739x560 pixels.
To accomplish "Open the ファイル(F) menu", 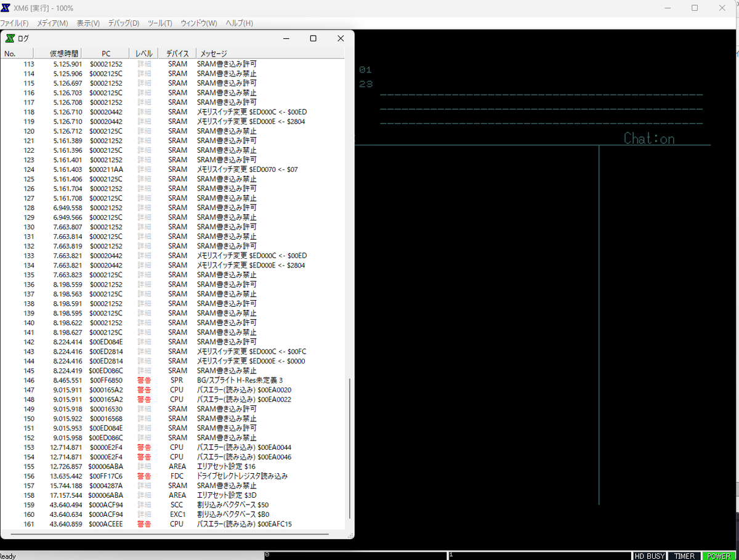I will point(14,23).
